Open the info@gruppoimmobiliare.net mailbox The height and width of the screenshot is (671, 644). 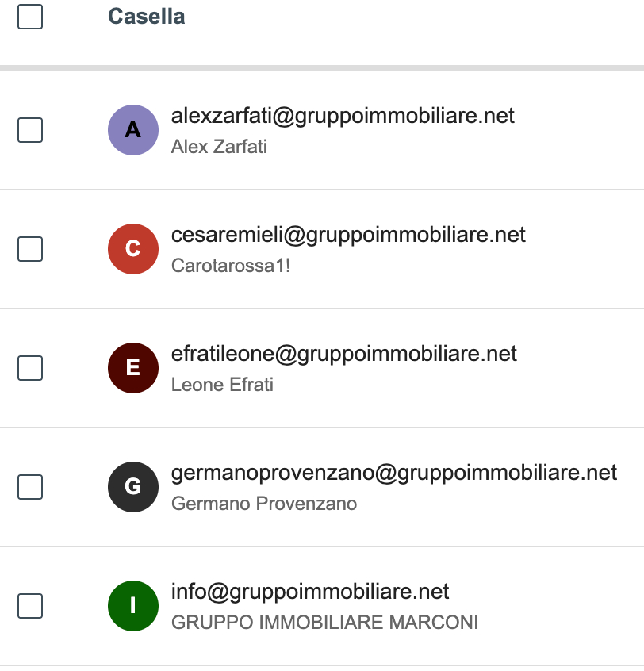coord(310,592)
